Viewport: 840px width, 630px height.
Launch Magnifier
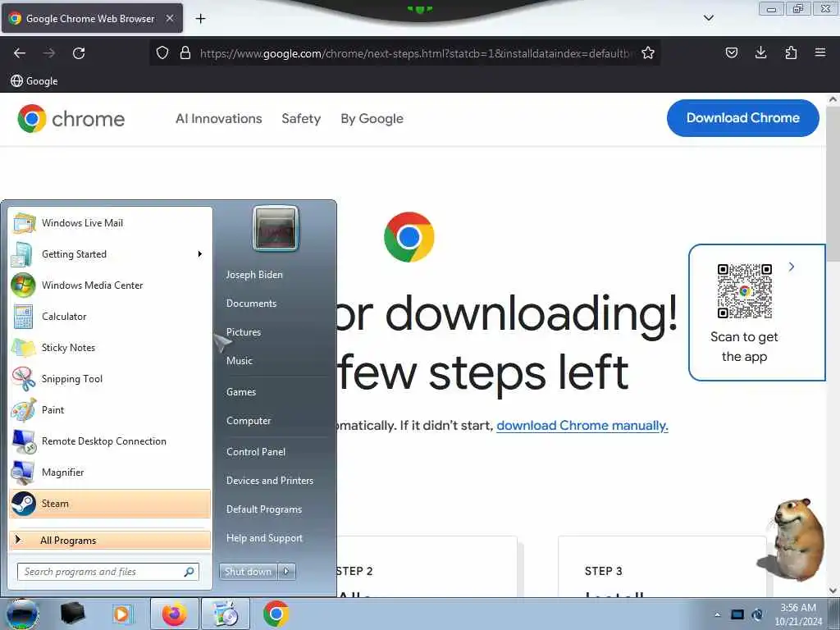pos(111,472)
